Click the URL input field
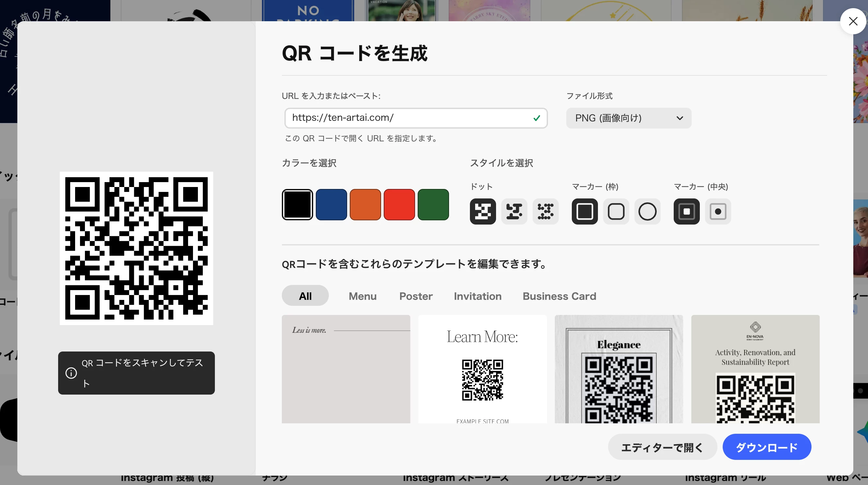Image resolution: width=868 pixels, height=485 pixels. point(416,118)
